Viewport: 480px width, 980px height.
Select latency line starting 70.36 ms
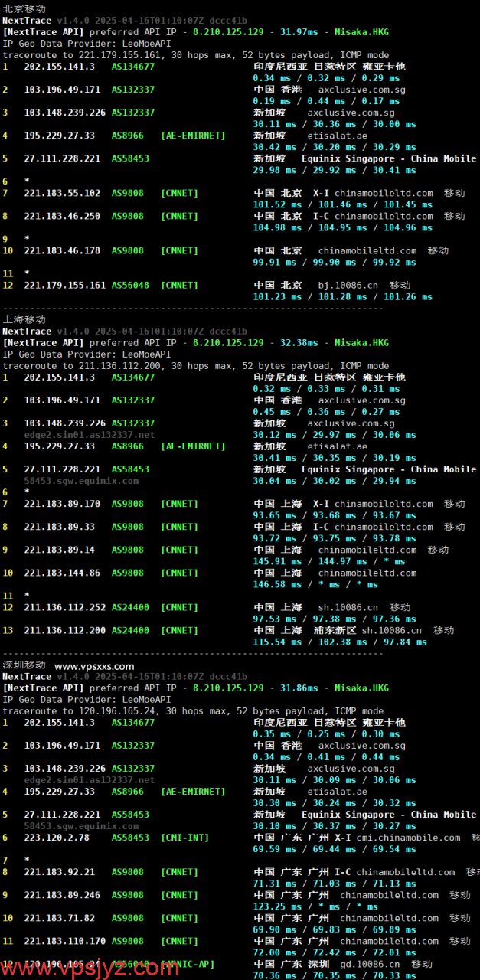[335, 975]
